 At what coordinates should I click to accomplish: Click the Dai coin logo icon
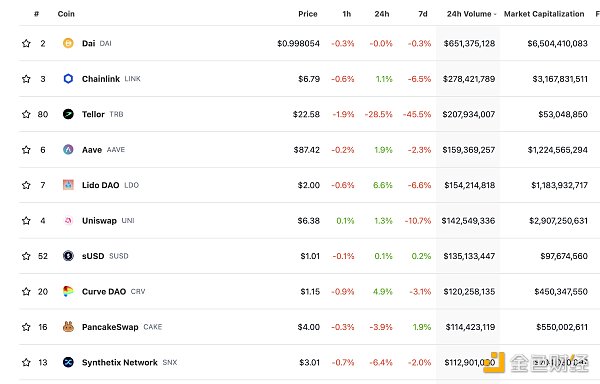click(x=68, y=43)
